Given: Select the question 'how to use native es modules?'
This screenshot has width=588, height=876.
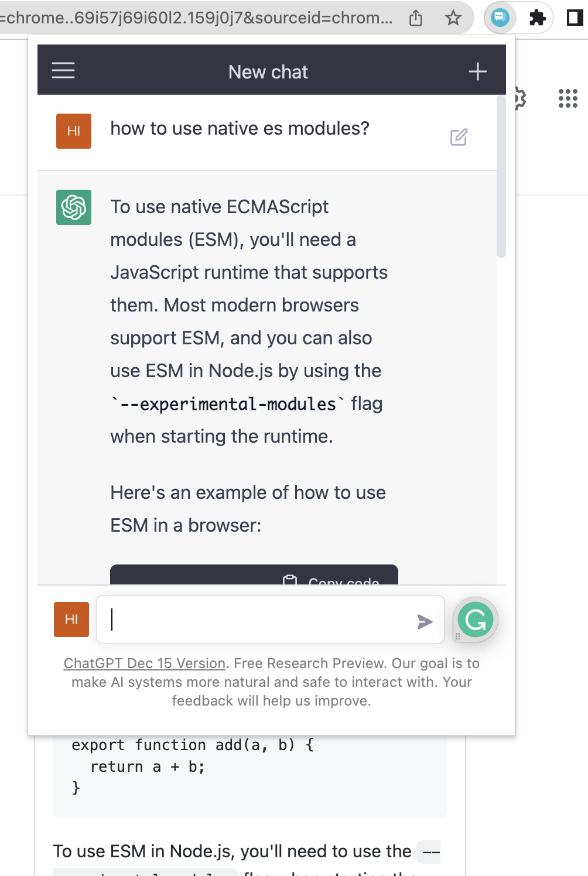Looking at the screenshot, I should [x=240, y=128].
